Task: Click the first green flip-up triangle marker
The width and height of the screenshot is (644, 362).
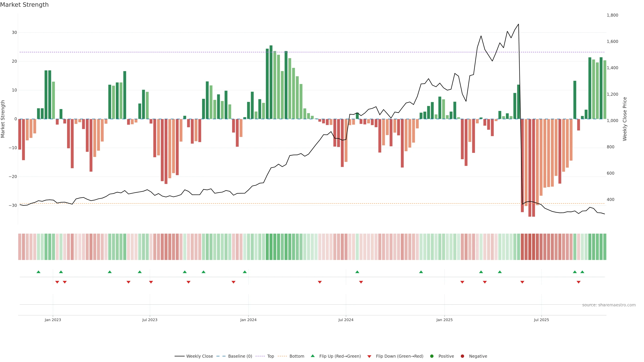Action: tap(38, 272)
